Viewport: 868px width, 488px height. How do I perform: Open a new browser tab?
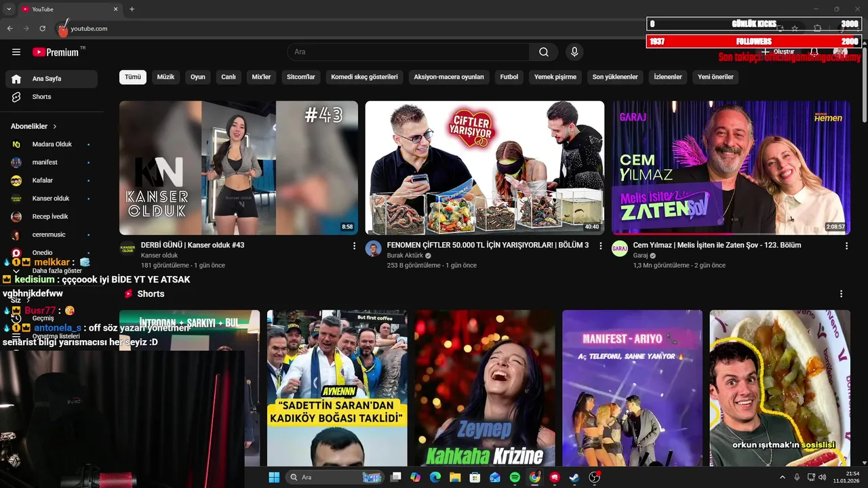coord(132,9)
